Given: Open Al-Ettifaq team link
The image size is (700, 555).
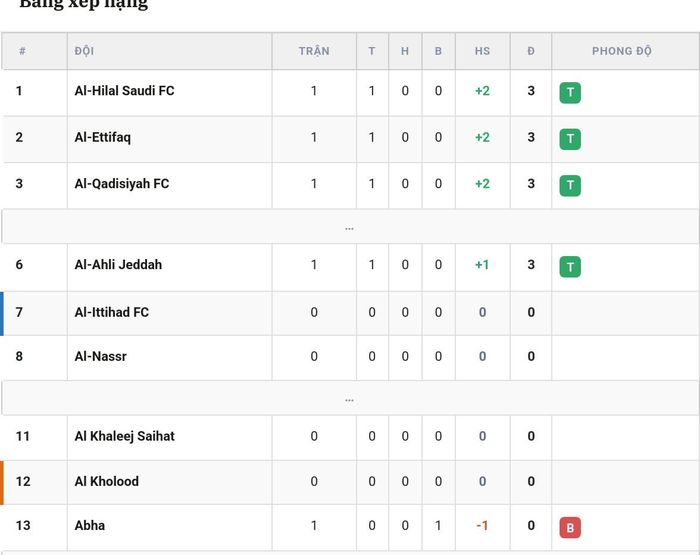Looking at the screenshot, I should [x=103, y=137].
